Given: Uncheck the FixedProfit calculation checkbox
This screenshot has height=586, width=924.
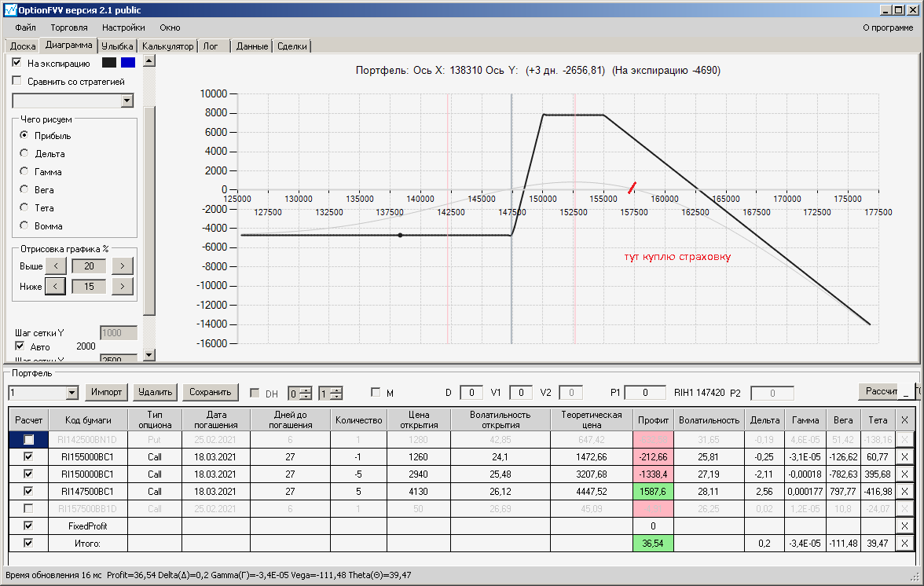Looking at the screenshot, I should [28, 526].
